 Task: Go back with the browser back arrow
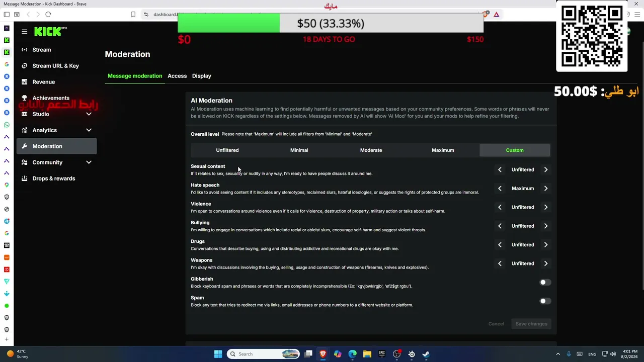[x=28, y=15]
